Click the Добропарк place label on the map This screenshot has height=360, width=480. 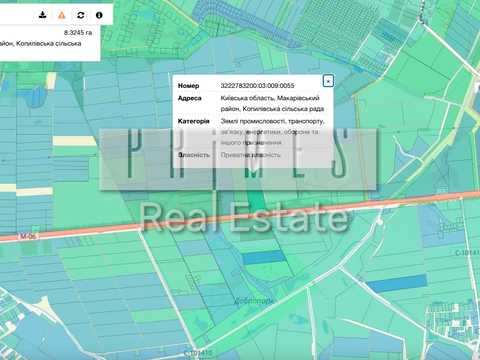pyautogui.click(x=254, y=301)
